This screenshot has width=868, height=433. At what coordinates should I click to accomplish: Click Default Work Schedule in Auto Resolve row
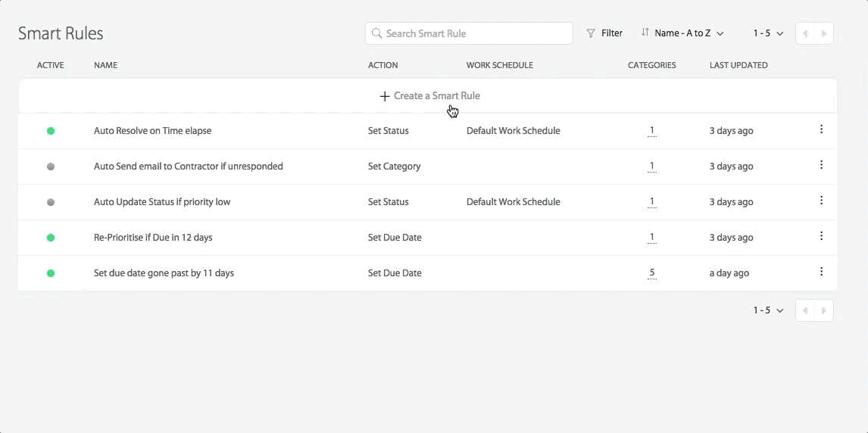[x=514, y=131]
